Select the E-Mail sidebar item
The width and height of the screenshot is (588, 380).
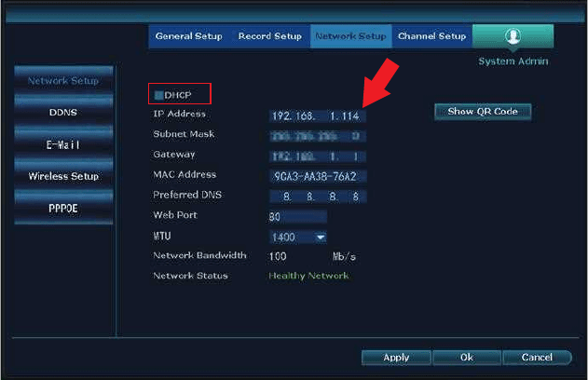point(63,144)
